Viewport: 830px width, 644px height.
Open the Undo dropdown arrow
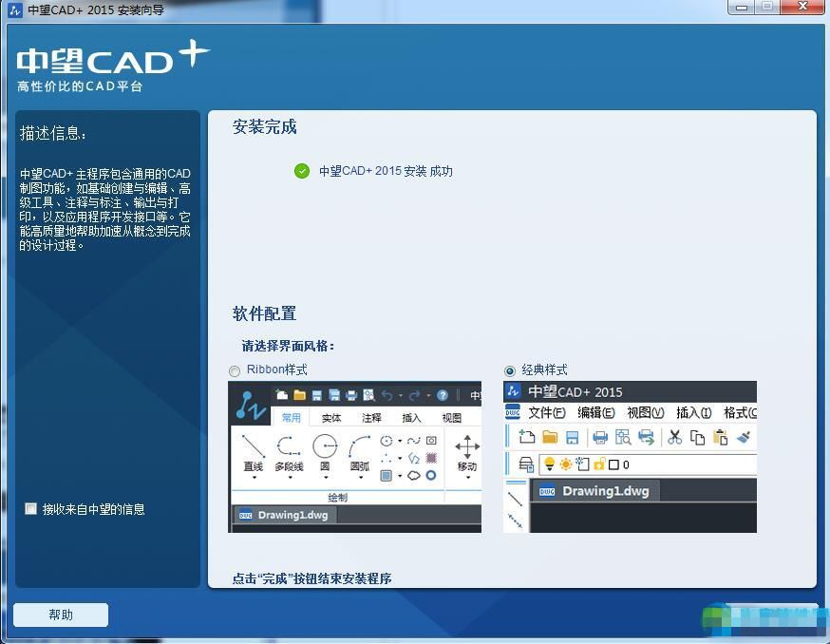(401, 394)
